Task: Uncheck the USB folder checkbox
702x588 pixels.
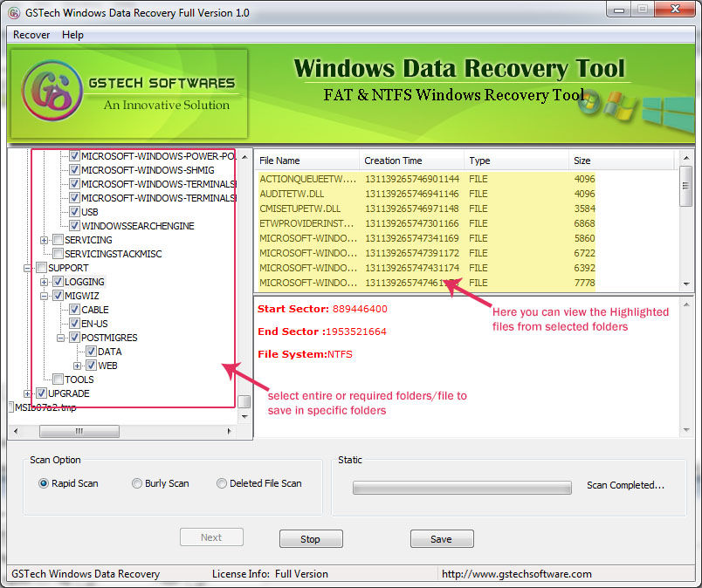Action: pos(75,212)
